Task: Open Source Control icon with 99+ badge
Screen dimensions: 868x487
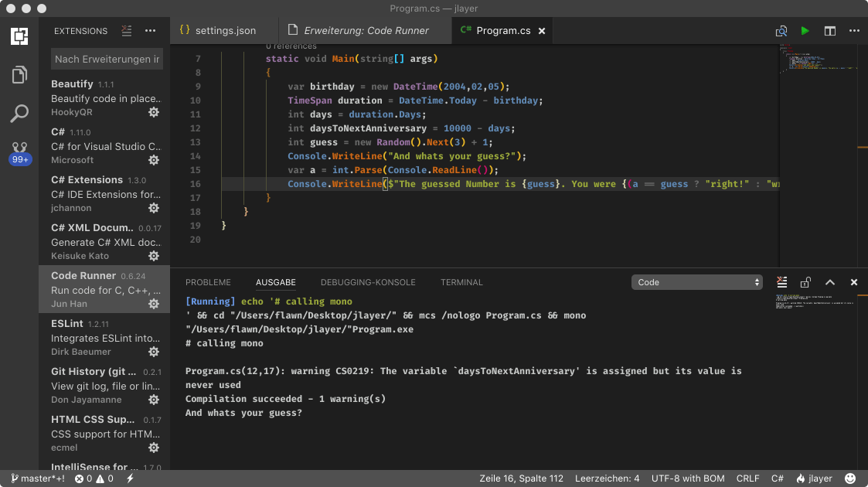Action: coord(20,153)
